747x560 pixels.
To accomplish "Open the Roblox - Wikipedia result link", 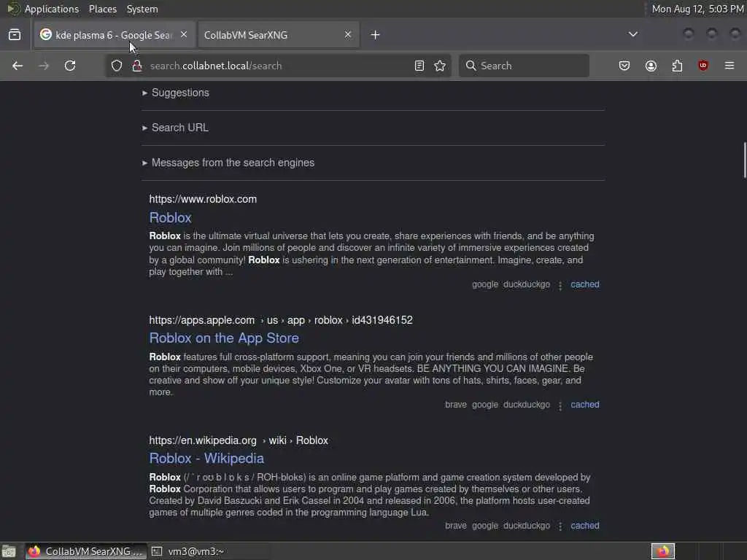I will (206, 459).
